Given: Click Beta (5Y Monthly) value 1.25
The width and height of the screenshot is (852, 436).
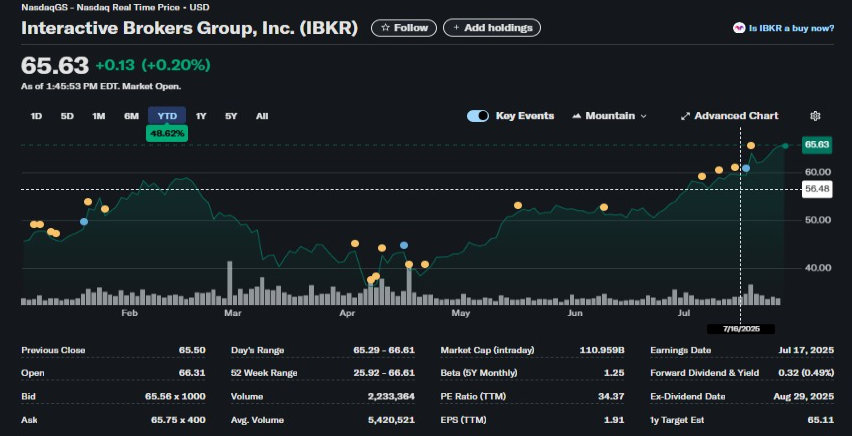Looking at the screenshot, I should pos(615,373).
